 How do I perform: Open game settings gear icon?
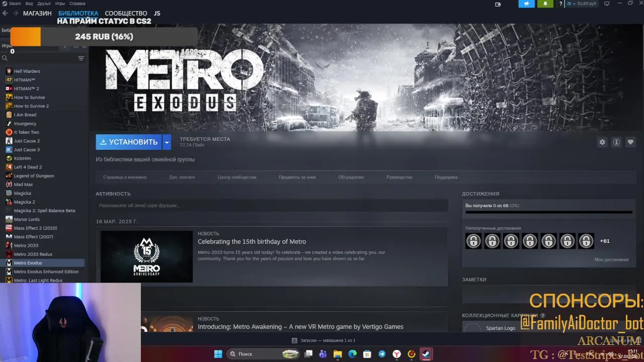coord(602,142)
